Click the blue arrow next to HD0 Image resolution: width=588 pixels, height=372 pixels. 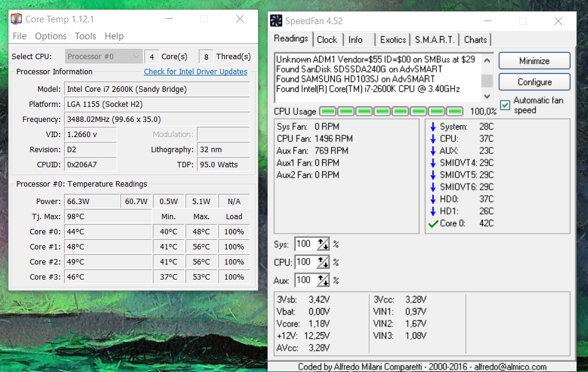coord(433,199)
